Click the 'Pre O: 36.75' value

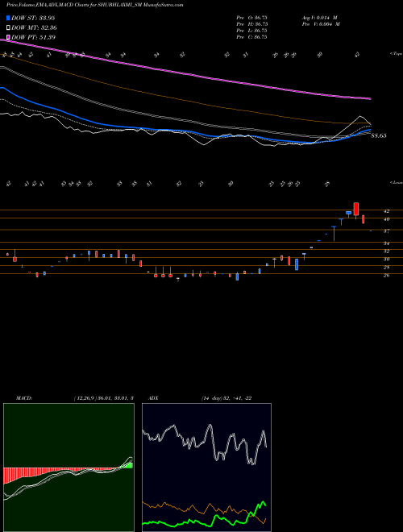(x=252, y=18)
